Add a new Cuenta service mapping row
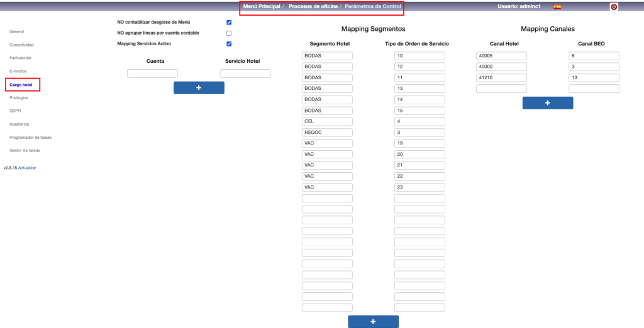Screen dimensions: 644x328 point(199,88)
